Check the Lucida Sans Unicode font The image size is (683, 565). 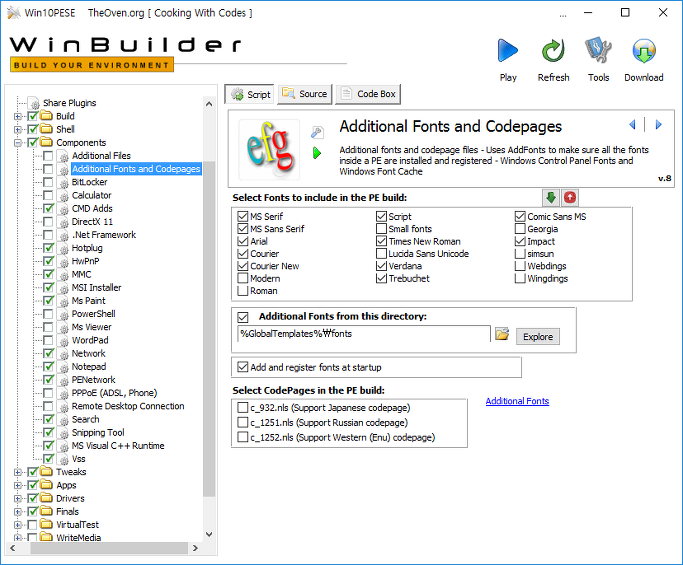click(x=381, y=254)
